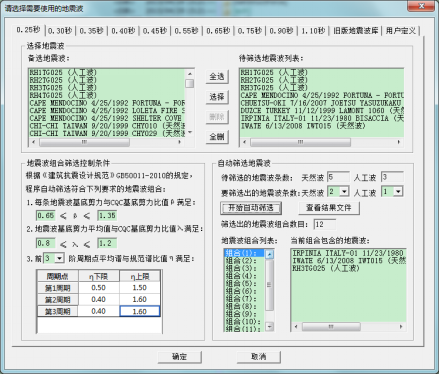
Task: Confirm with the 确定 button
Action: tap(179, 357)
